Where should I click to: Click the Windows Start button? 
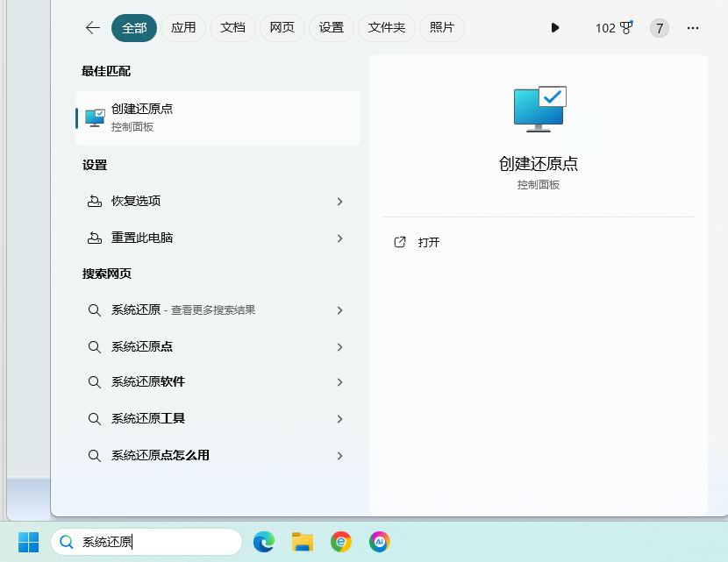[x=28, y=542]
